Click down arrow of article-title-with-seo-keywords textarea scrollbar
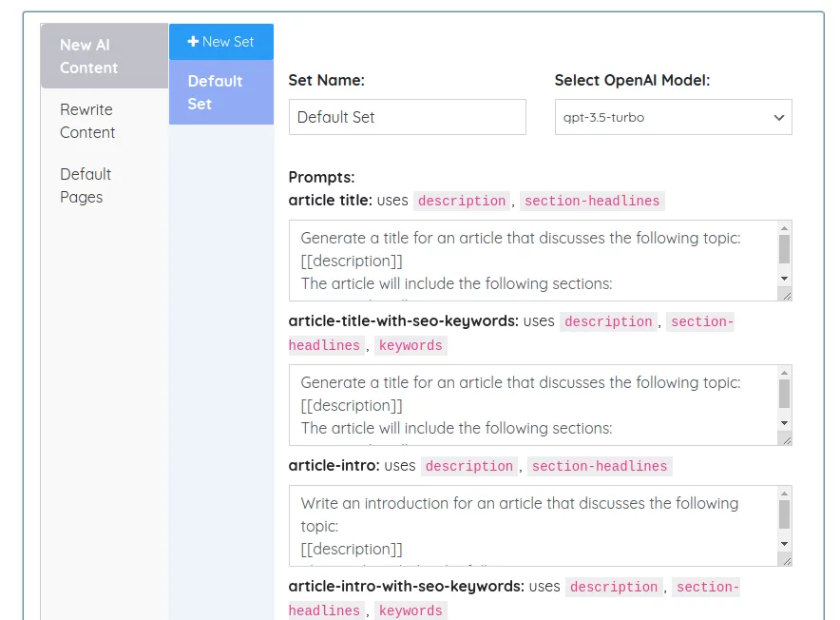The height and width of the screenshot is (620, 840). (x=784, y=423)
